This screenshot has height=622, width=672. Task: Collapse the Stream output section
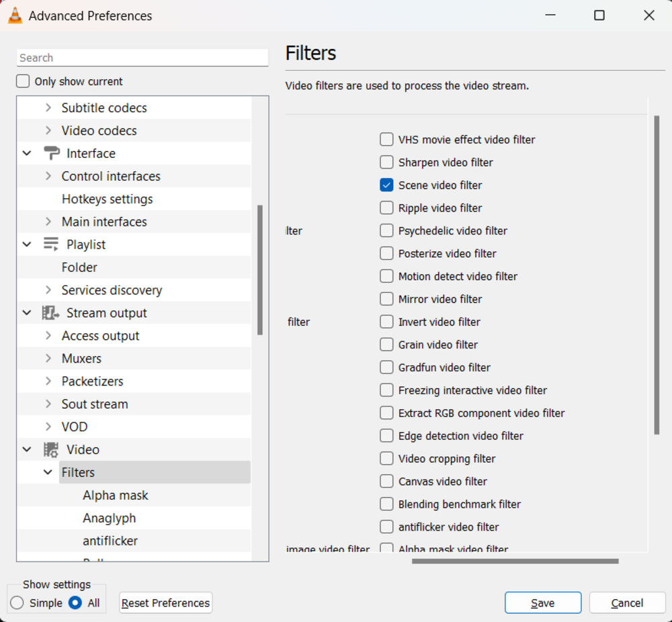(27, 313)
